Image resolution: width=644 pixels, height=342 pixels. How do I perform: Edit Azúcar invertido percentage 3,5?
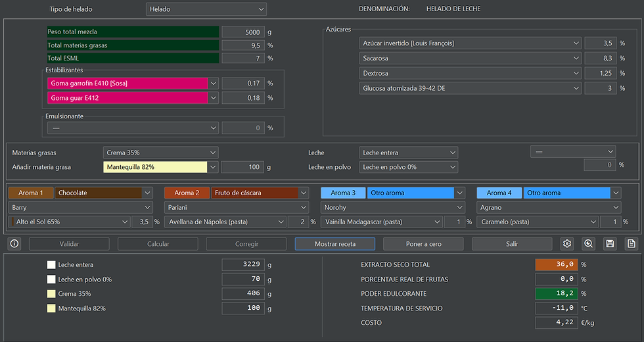tap(601, 43)
